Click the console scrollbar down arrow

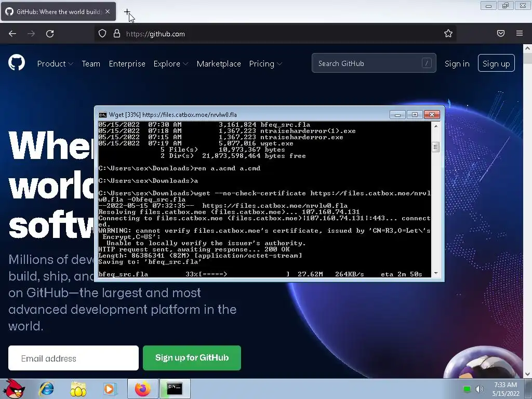pos(436,273)
